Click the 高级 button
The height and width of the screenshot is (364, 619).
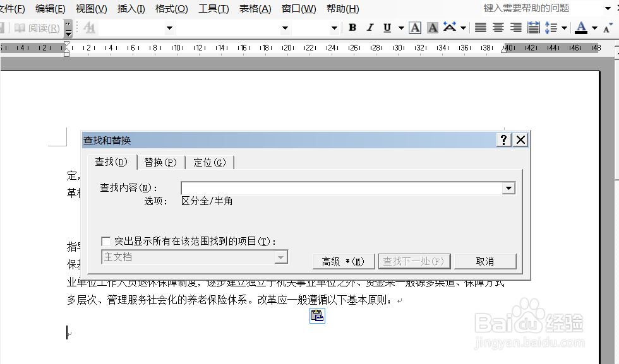(x=343, y=261)
